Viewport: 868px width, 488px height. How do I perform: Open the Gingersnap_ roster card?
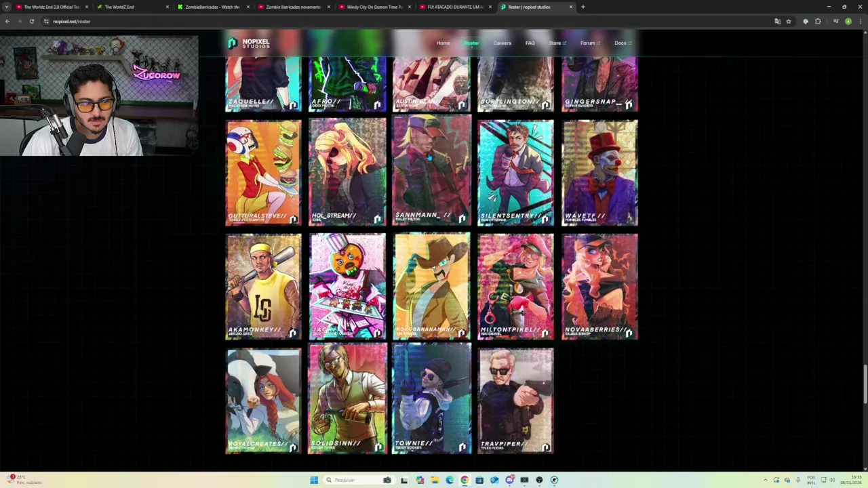[599, 84]
